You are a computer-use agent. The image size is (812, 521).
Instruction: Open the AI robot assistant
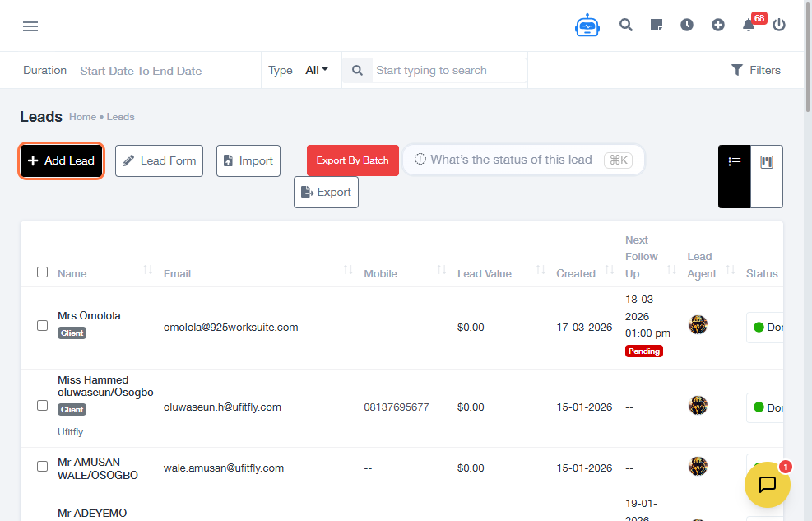point(587,26)
